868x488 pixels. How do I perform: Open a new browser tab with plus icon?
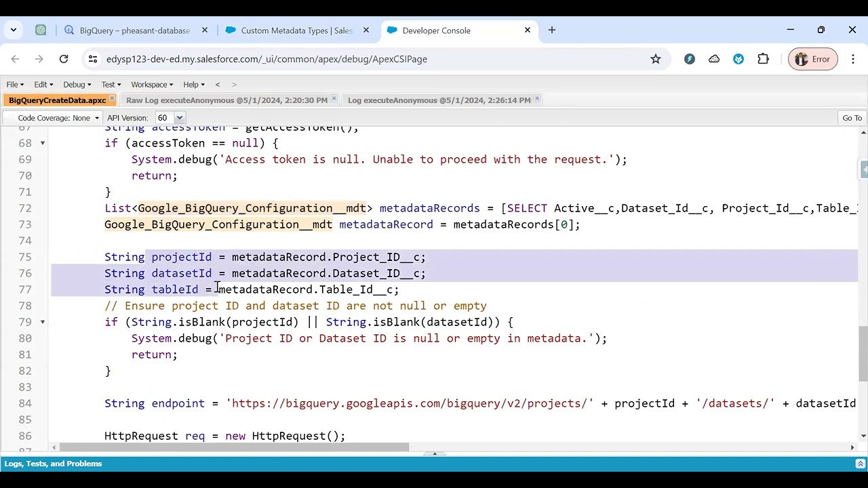(552, 30)
